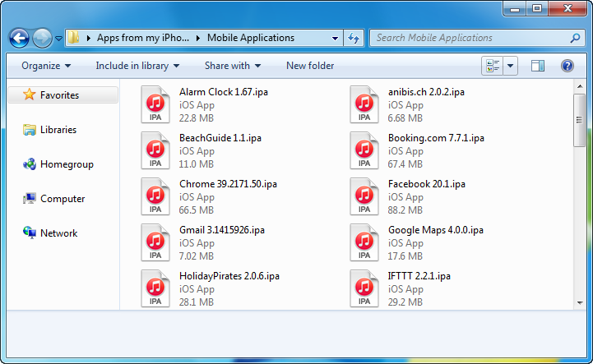Click the Refresh button
This screenshot has width=593, height=364.
point(354,38)
